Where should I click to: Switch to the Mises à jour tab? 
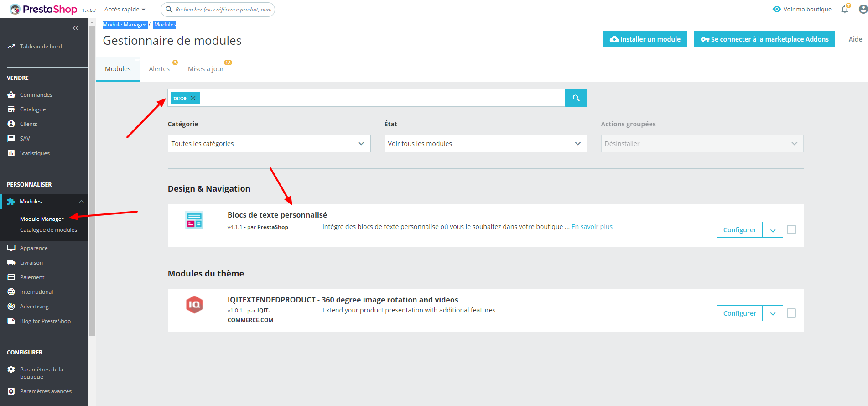click(x=206, y=69)
